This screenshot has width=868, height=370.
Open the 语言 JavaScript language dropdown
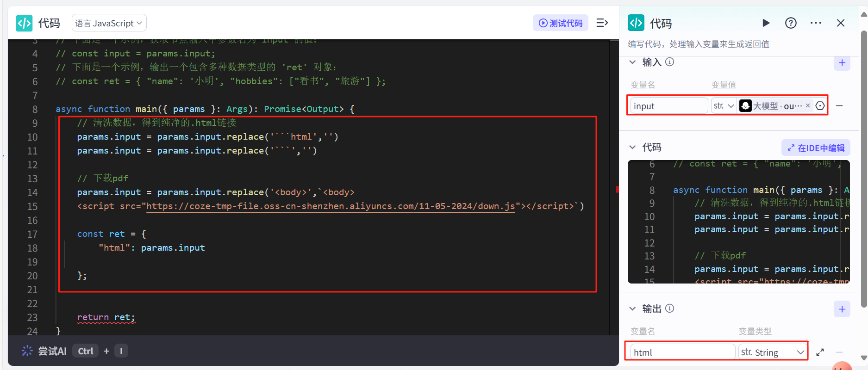[109, 23]
